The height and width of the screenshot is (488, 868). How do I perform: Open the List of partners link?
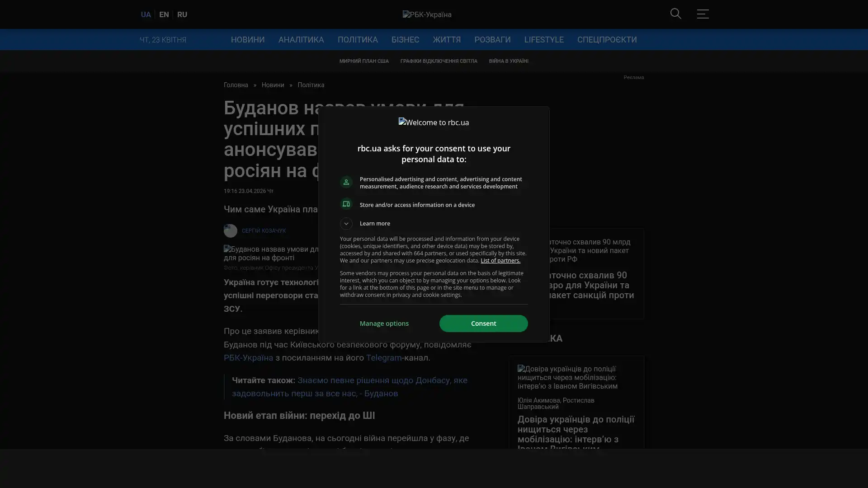pos(500,261)
